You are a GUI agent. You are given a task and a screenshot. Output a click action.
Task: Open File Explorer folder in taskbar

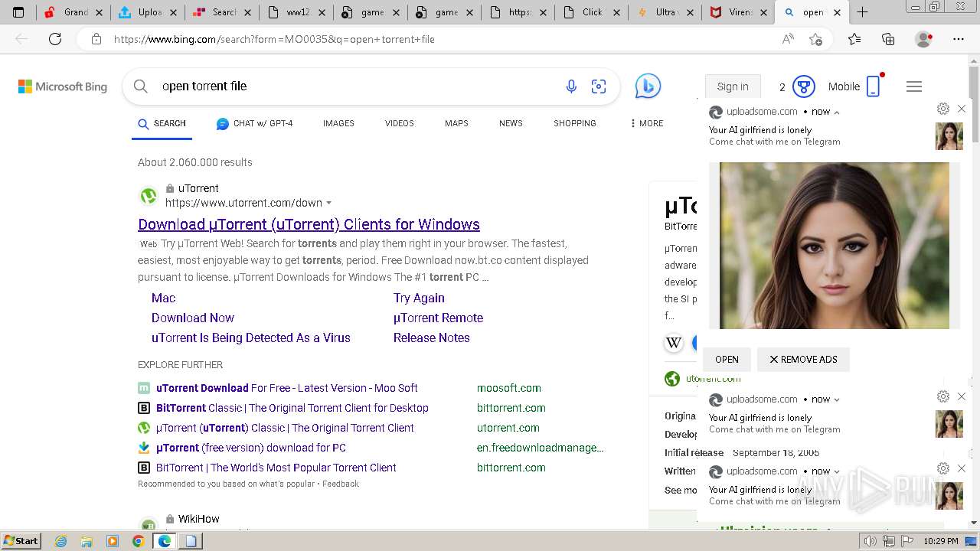pos(87,541)
